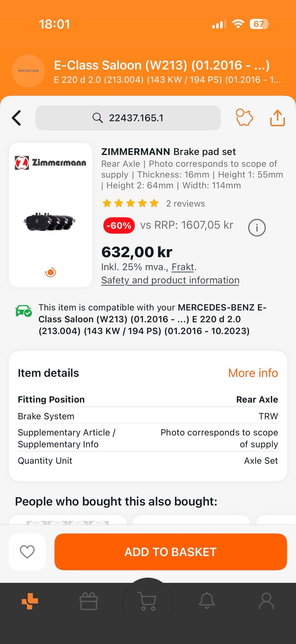Tap search field with 22437.165.1
The height and width of the screenshot is (644, 296).
(128, 118)
